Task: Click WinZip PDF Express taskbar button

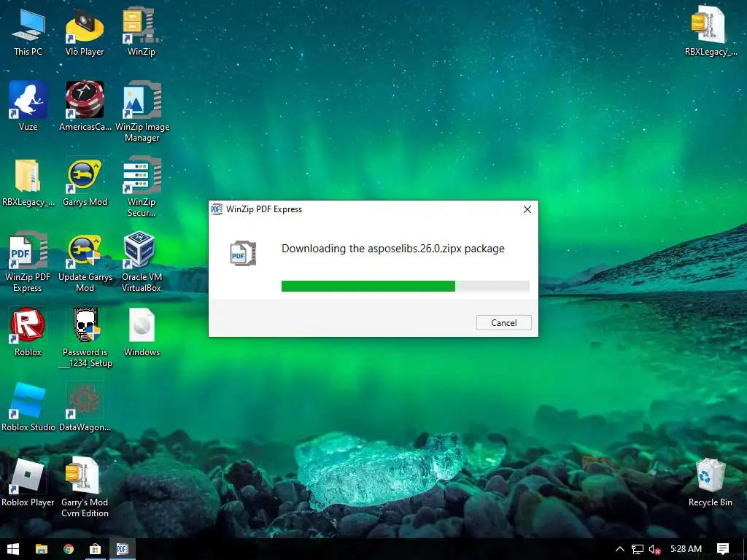Action: click(x=123, y=549)
